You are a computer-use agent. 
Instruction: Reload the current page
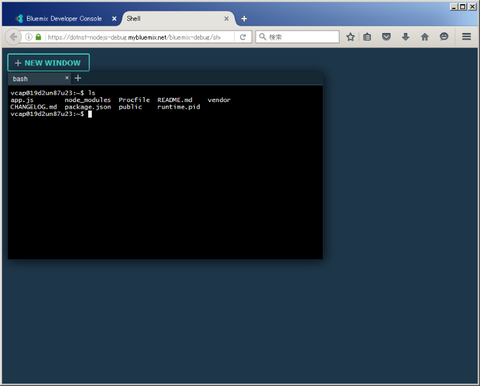pyautogui.click(x=243, y=37)
